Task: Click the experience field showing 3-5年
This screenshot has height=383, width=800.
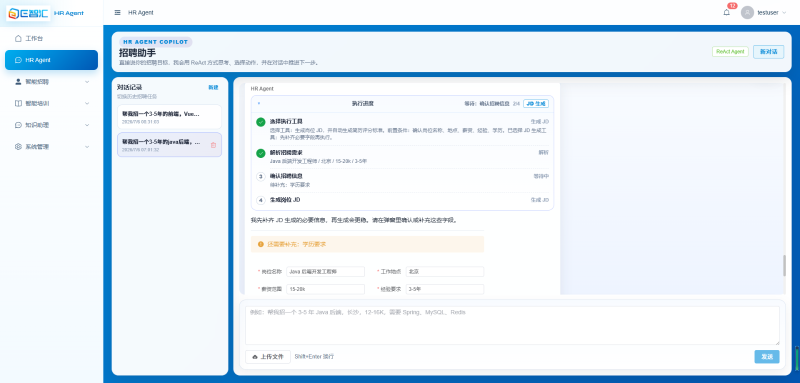Action: (x=444, y=289)
